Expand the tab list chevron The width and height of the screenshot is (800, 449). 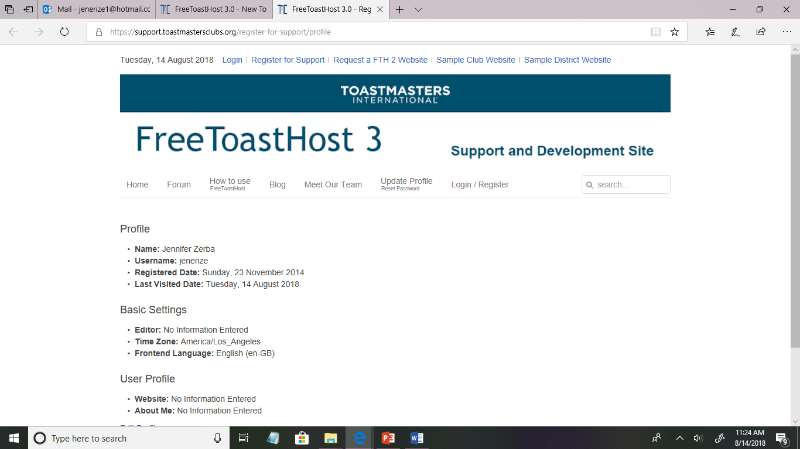pos(418,9)
